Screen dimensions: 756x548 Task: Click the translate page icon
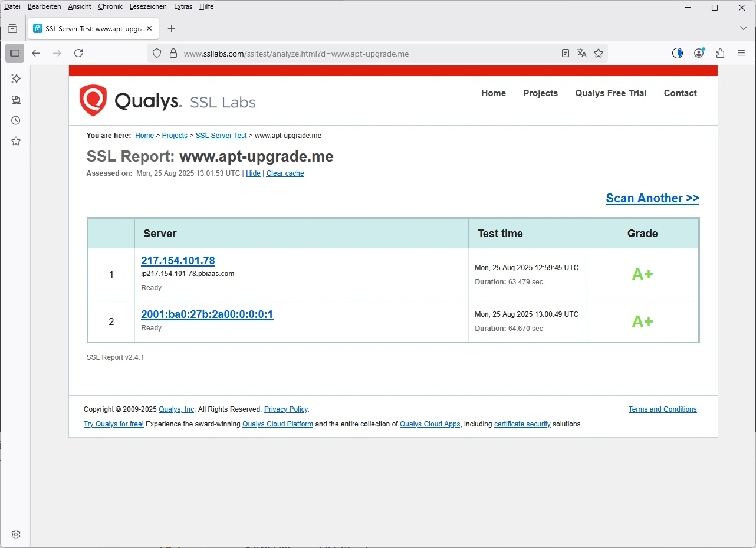(x=582, y=53)
